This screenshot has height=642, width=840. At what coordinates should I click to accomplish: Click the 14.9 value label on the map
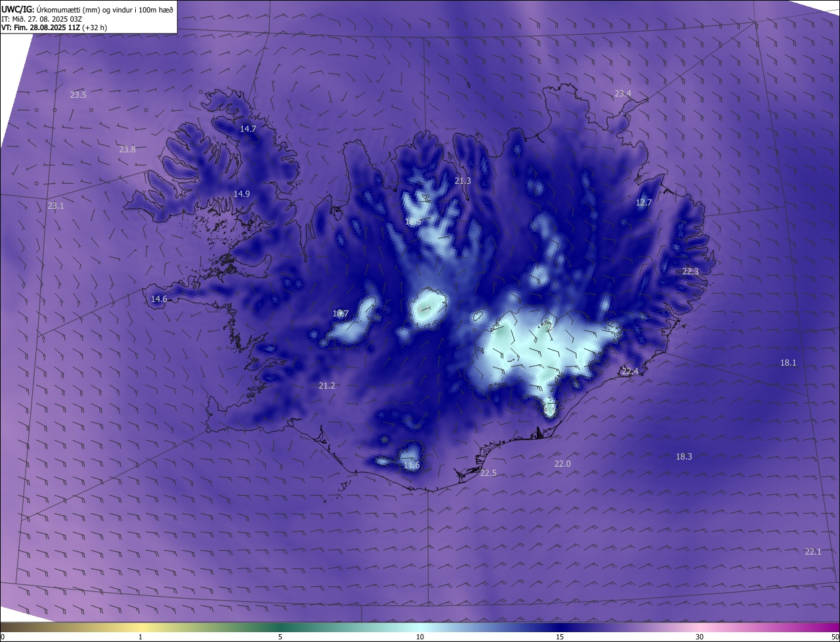241,194
